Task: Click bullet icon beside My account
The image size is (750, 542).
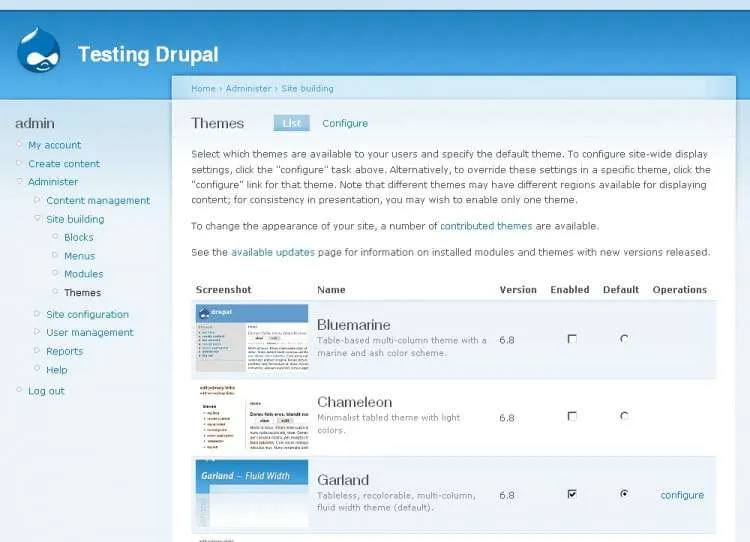Action: [20, 144]
